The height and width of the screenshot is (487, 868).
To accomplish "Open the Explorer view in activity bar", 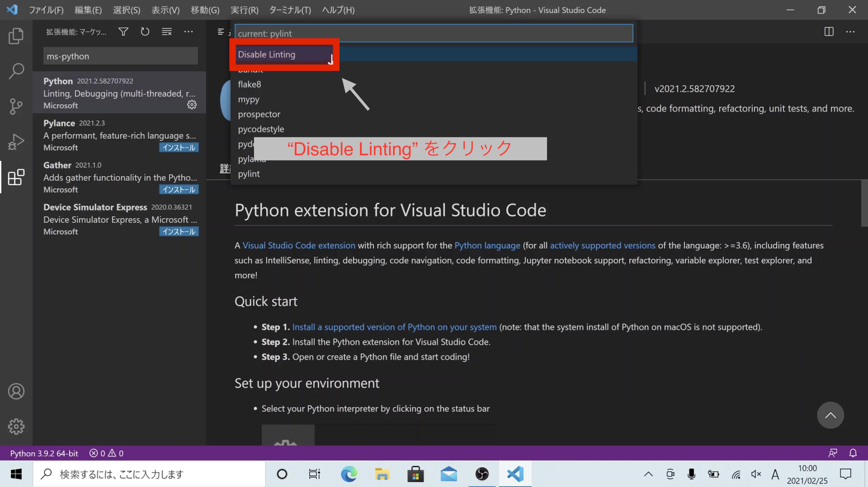I will [16, 36].
